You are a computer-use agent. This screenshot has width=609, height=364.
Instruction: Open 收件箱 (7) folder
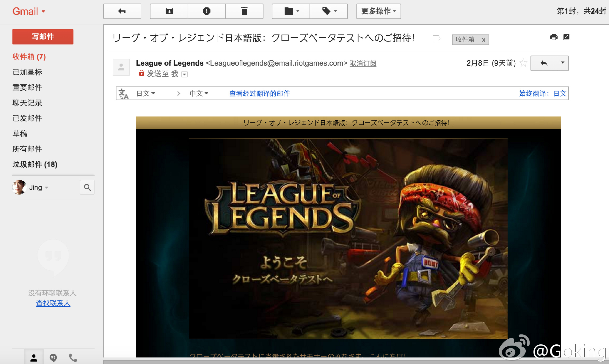coord(29,57)
